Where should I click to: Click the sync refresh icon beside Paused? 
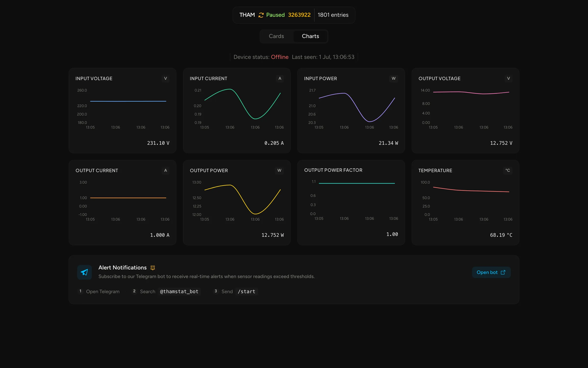(x=261, y=15)
